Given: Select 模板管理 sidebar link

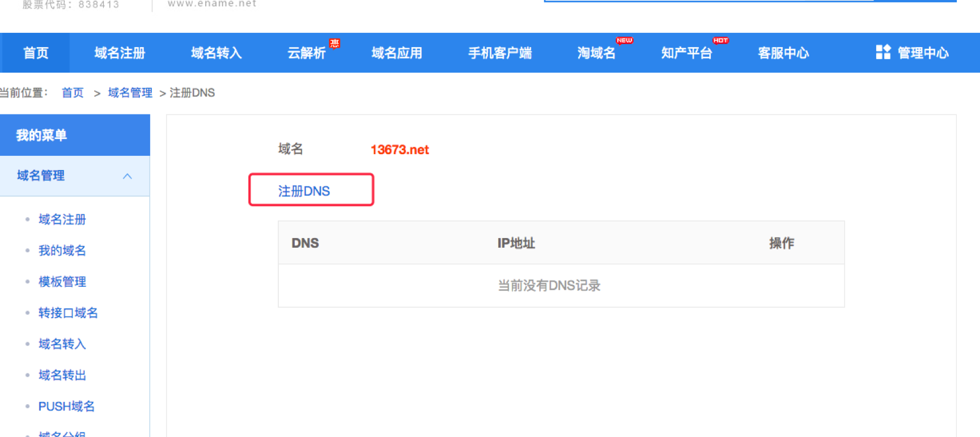Looking at the screenshot, I should [x=62, y=282].
